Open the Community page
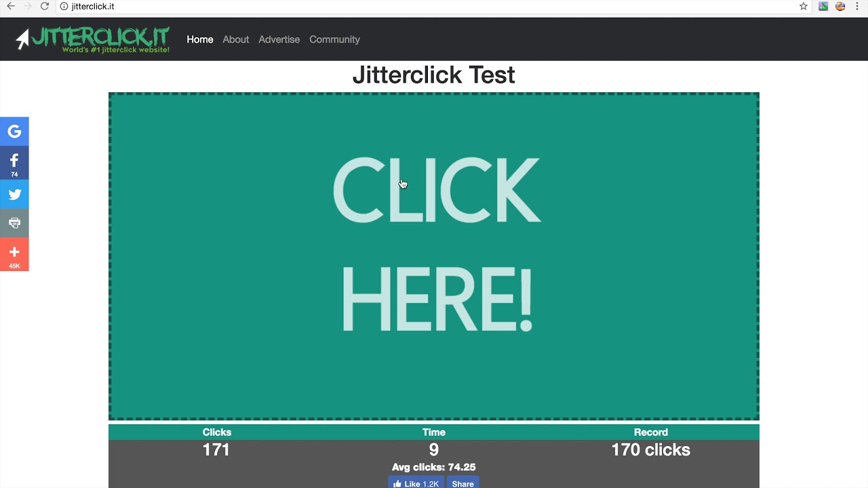 point(334,39)
